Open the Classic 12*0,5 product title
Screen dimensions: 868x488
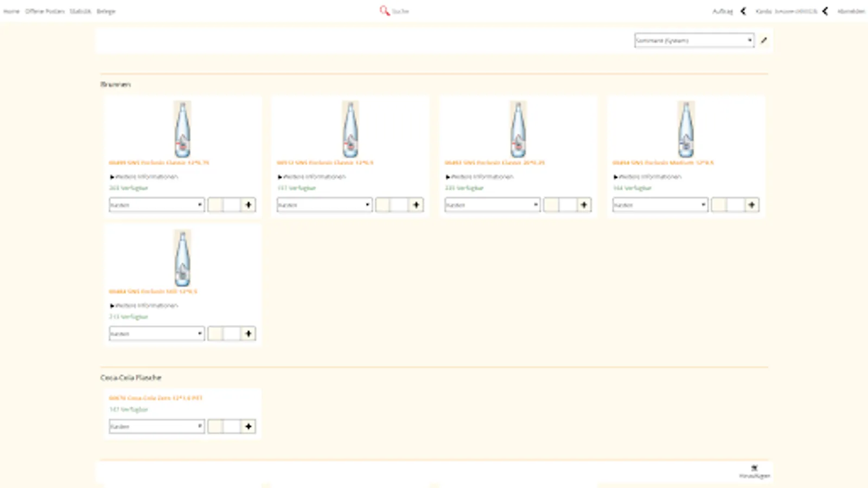(325, 162)
